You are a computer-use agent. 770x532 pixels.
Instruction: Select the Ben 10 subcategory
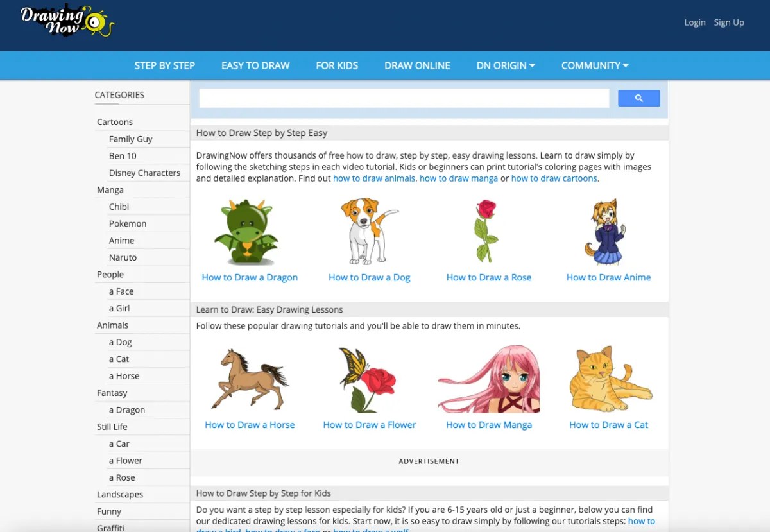pyautogui.click(x=123, y=155)
